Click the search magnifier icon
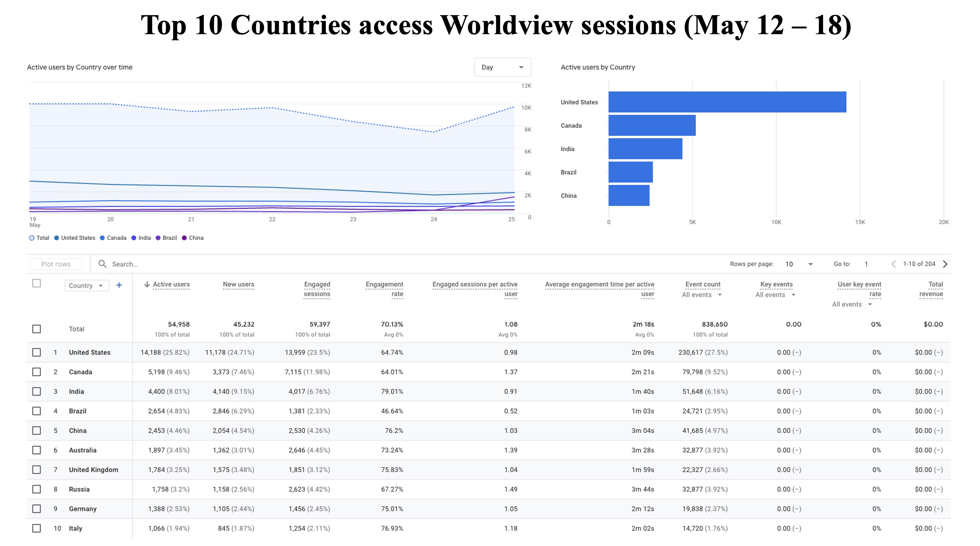This screenshot has width=980, height=546. tap(102, 264)
